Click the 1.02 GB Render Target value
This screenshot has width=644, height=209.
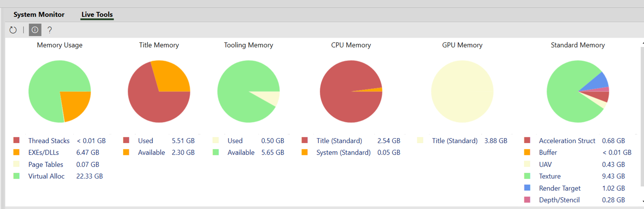[x=614, y=188]
